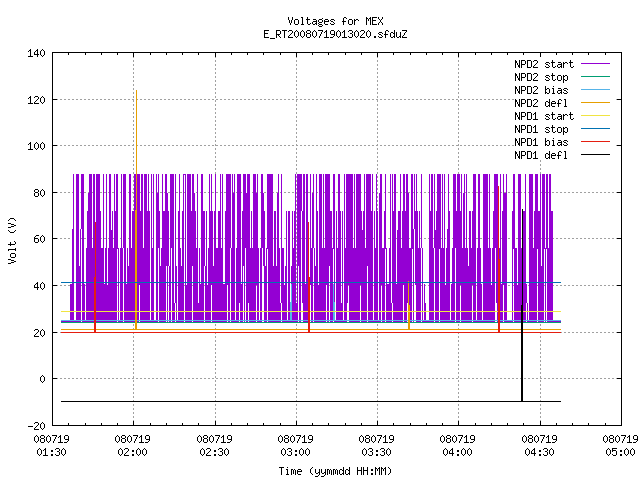The width and height of the screenshot is (640, 480).
Task: Click the x-axis tick label 03:30
Action: tap(376, 453)
